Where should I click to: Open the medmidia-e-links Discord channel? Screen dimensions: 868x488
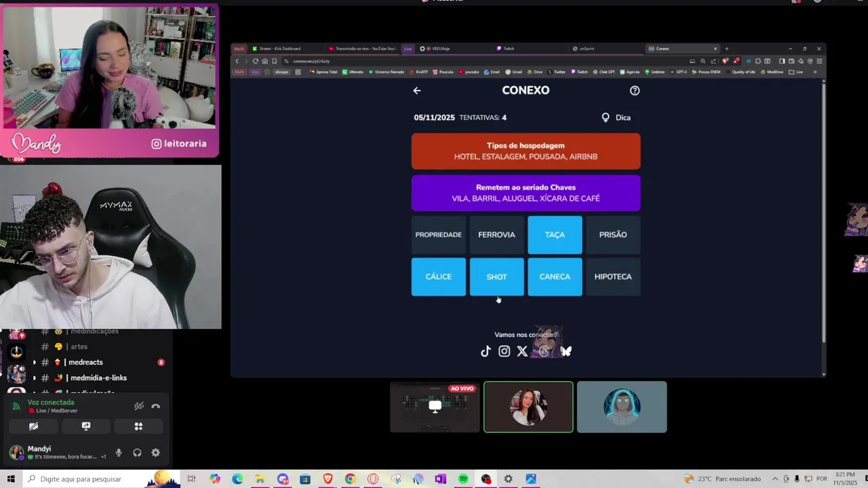tap(98, 378)
